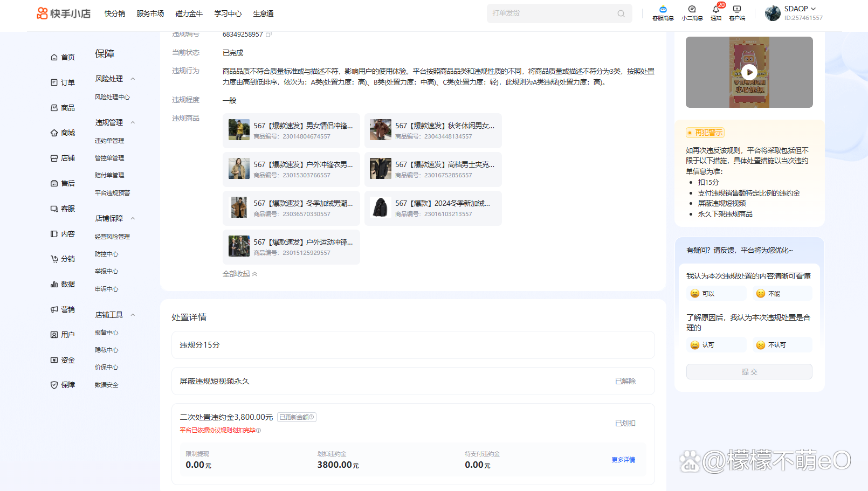Open product 23043448134557 秋冬休闲男女
Viewport: 868px width, 491px height.
(433, 130)
